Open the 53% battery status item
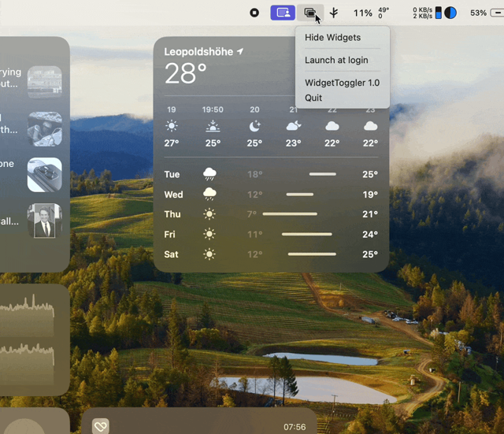The height and width of the screenshot is (434, 504). pos(487,13)
